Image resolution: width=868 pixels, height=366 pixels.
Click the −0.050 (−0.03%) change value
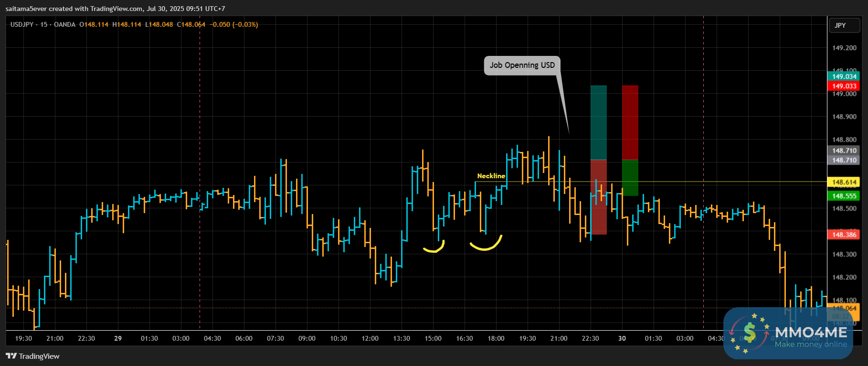(234, 24)
